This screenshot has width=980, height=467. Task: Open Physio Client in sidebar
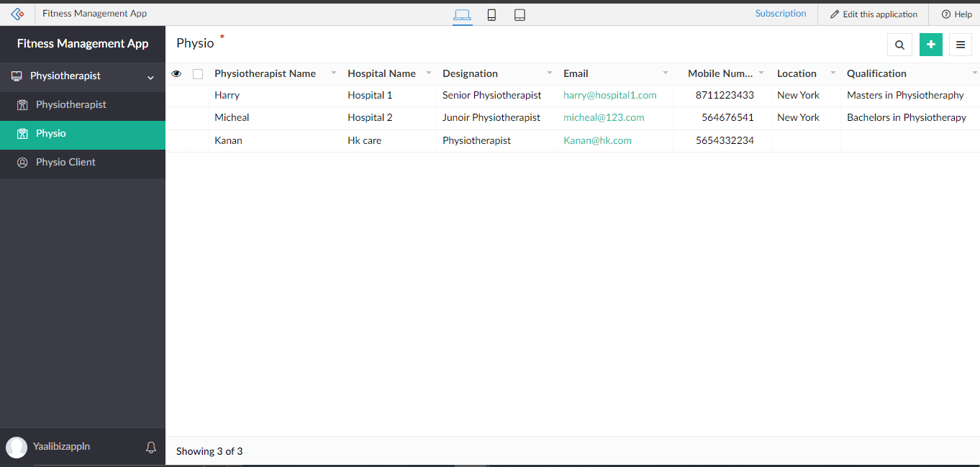click(x=65, y=162)
